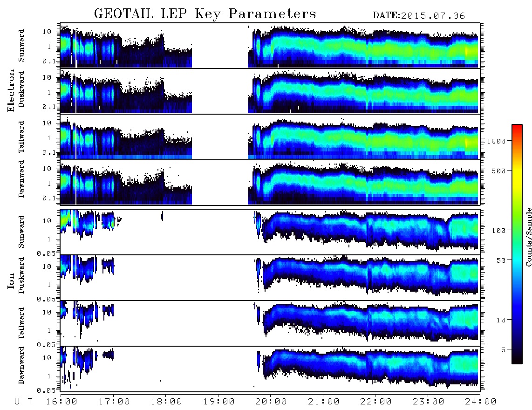Viewport: 532px width, 410px height.
Task: Click the DATE:2015.07.06 label
Action: 419,16
